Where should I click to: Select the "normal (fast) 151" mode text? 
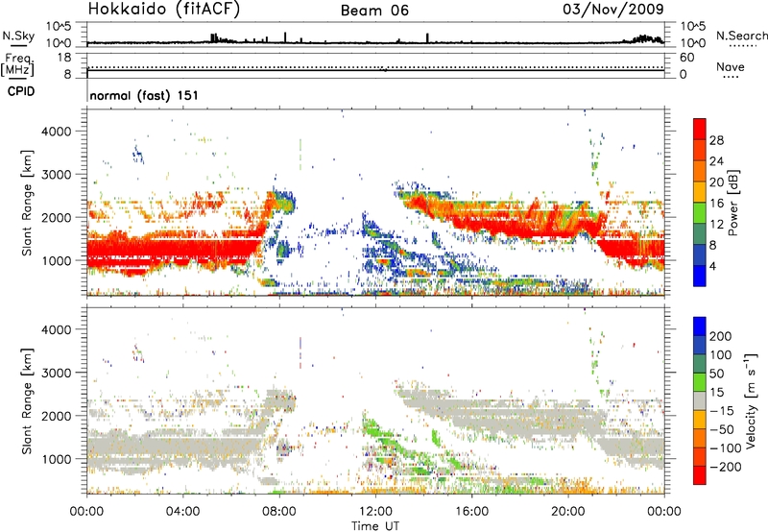[144, 95]
